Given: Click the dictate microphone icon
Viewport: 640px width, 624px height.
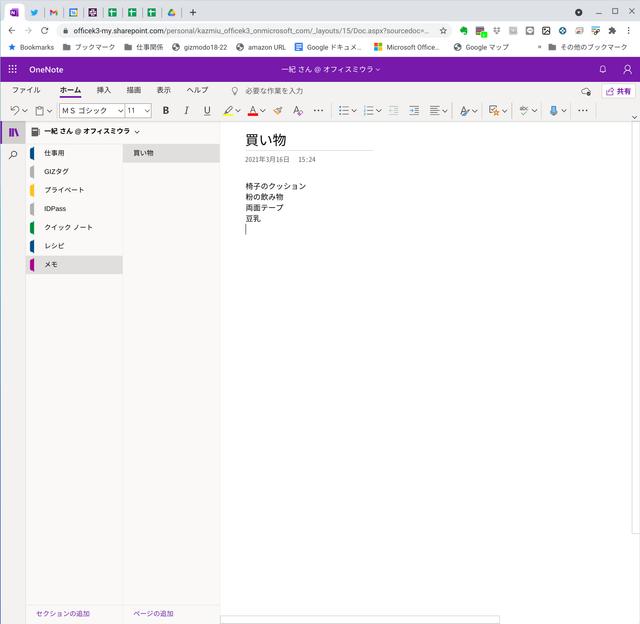Looking at the screenshot, I should click(553, 111).
